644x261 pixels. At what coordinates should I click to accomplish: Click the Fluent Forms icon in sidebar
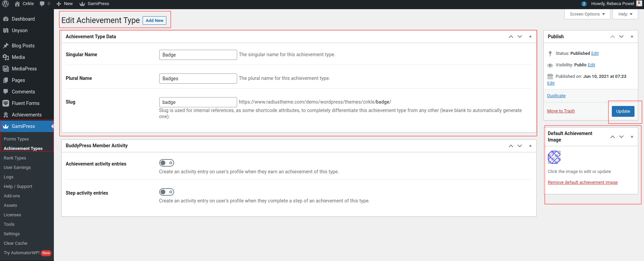point(6,103)
